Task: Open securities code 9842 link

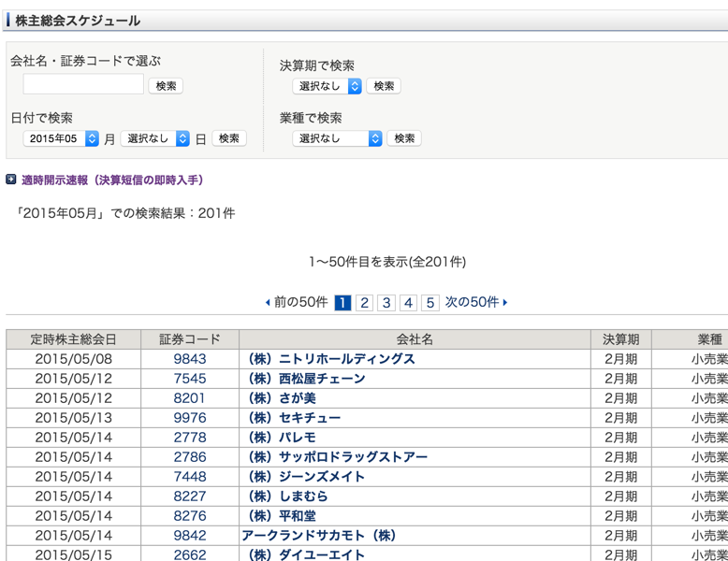Action: (190, 536)
